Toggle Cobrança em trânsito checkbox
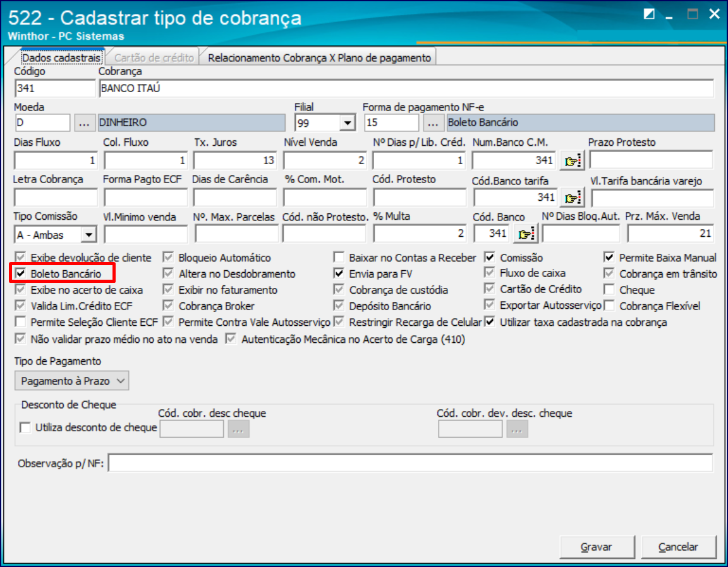 point(609,273)
